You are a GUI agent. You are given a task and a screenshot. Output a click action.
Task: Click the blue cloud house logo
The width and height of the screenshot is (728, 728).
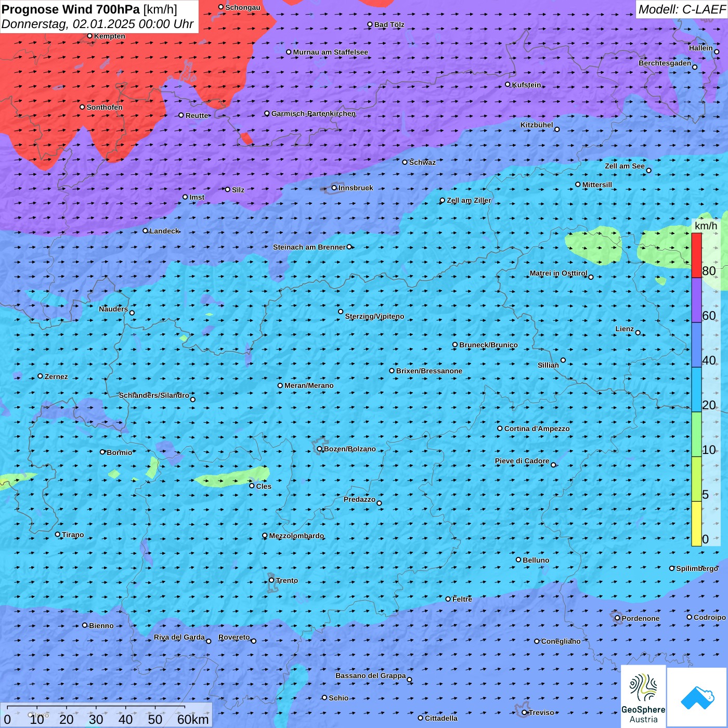pyautogui.click(x=697, y=697)
